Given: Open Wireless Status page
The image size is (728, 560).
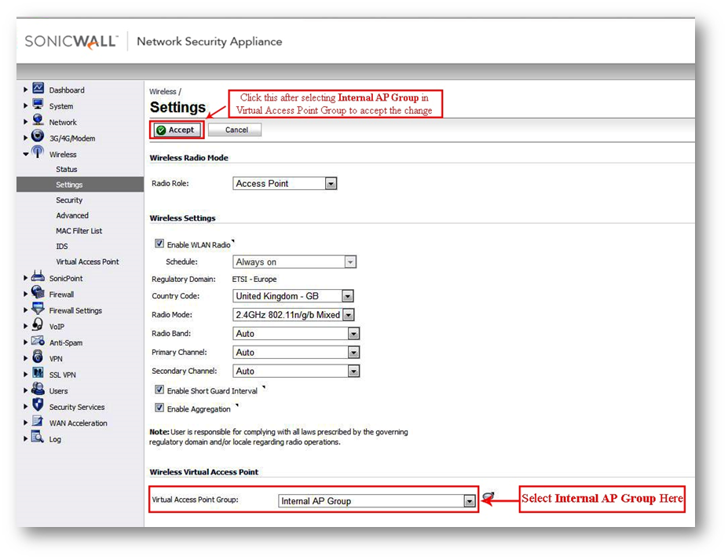Looking at the screenshot, I should tap(67, 170).
